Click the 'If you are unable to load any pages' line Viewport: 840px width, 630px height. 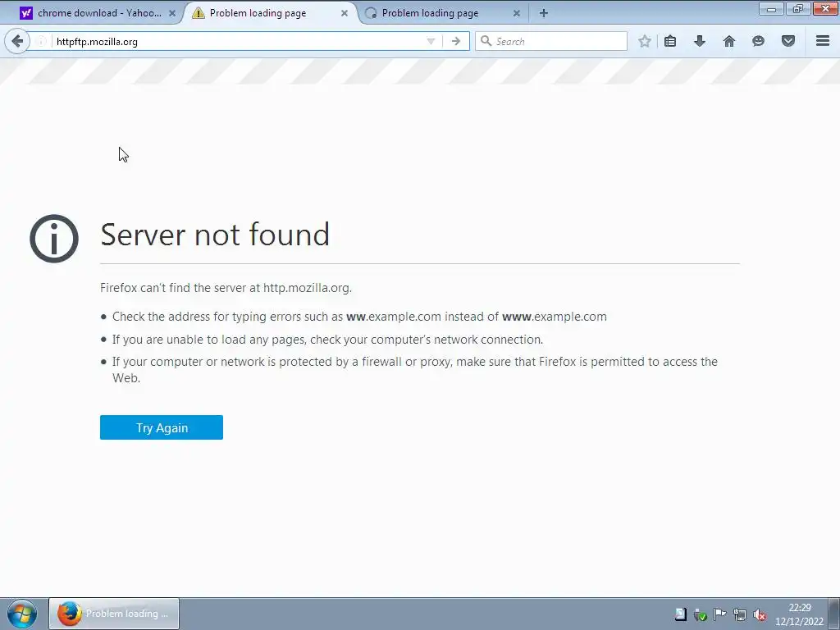coord(327,340)
